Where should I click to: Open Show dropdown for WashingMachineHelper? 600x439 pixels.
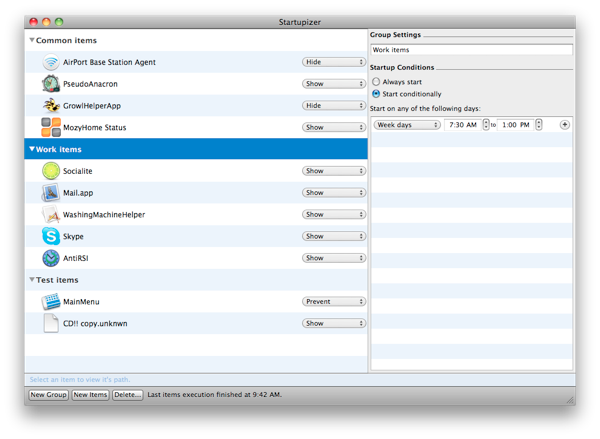[x=334, y=214]
